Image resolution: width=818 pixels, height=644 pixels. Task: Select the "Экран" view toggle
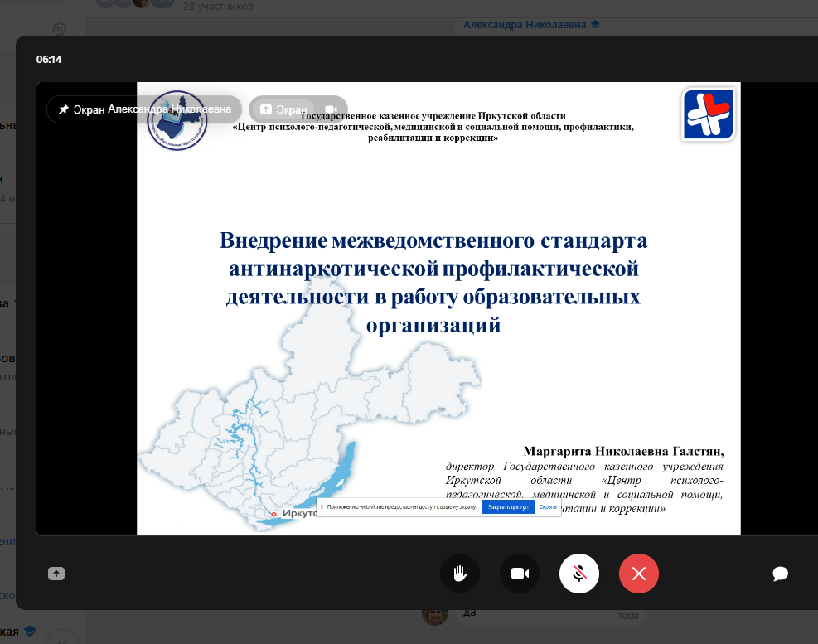pos(284,109)
